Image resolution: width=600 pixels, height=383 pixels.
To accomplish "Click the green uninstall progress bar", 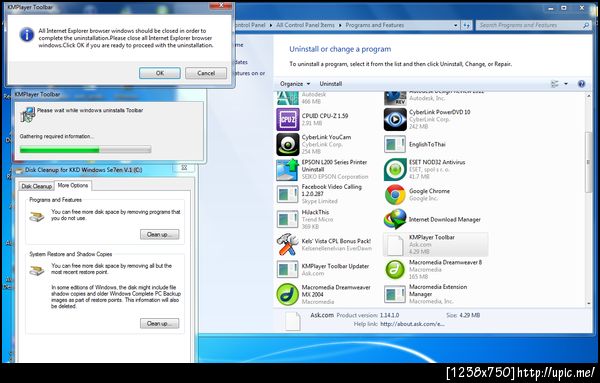I will click(85, 150).
